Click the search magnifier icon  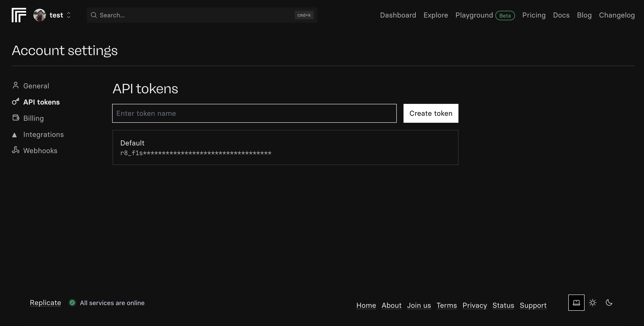click(94, 15)
